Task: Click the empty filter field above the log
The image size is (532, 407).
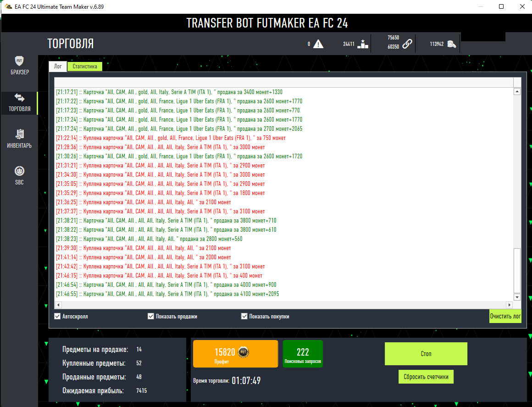Action: (x=284, y=82)
